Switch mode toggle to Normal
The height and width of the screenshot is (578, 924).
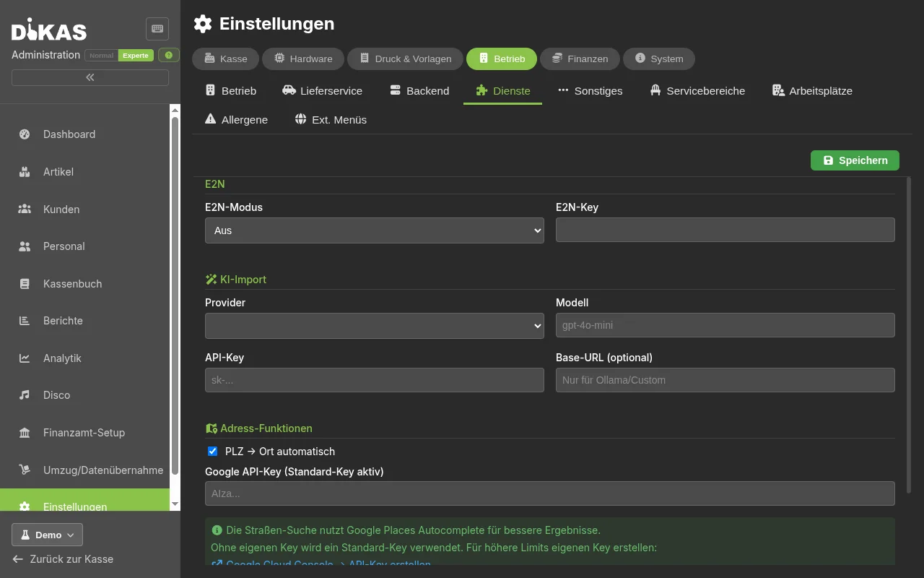(101, 56)
